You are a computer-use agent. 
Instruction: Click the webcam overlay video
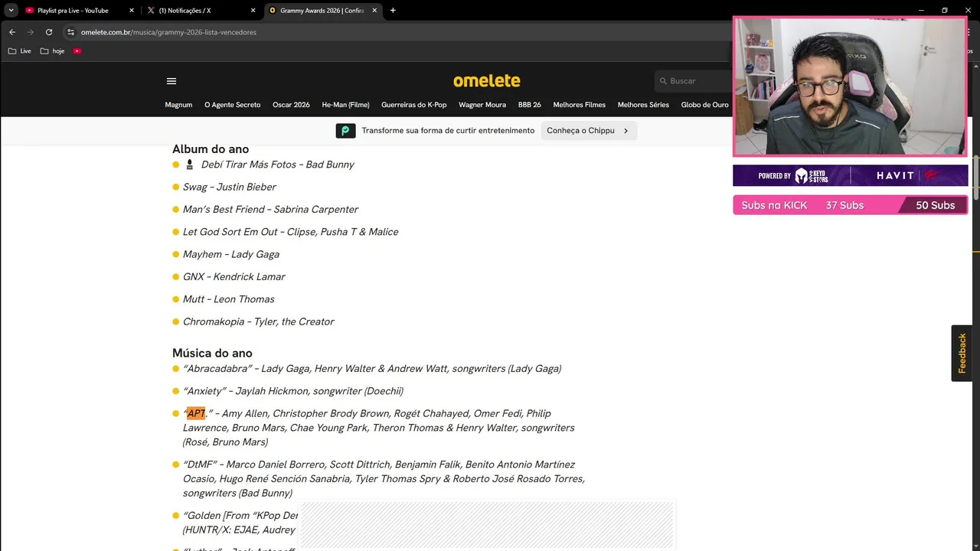pyautogui.click(x=850, y=86)
